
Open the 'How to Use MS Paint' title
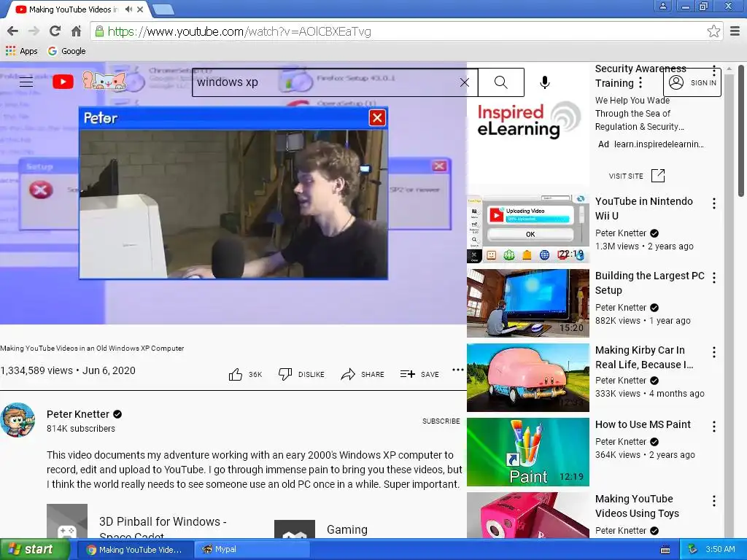pos(643,424)
